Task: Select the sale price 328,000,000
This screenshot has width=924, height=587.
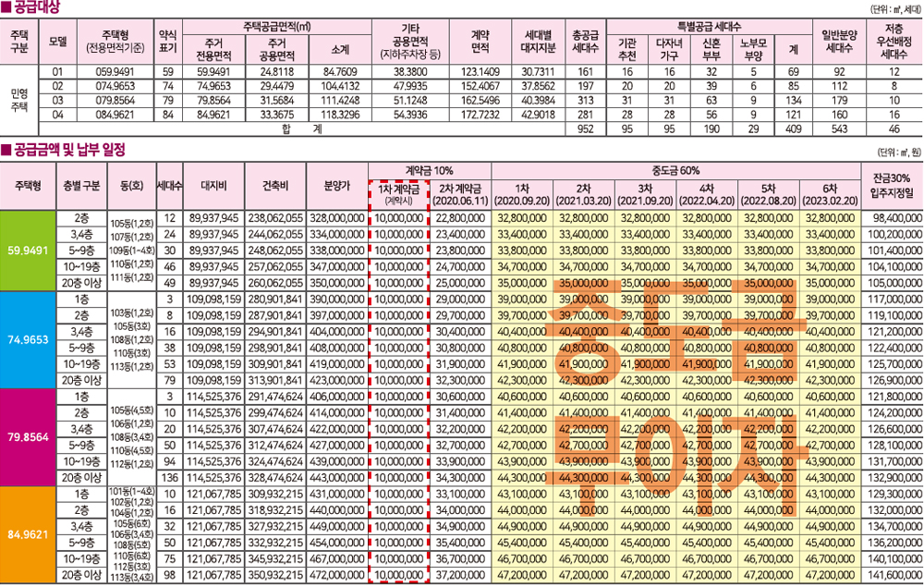Action: point(337,218)
